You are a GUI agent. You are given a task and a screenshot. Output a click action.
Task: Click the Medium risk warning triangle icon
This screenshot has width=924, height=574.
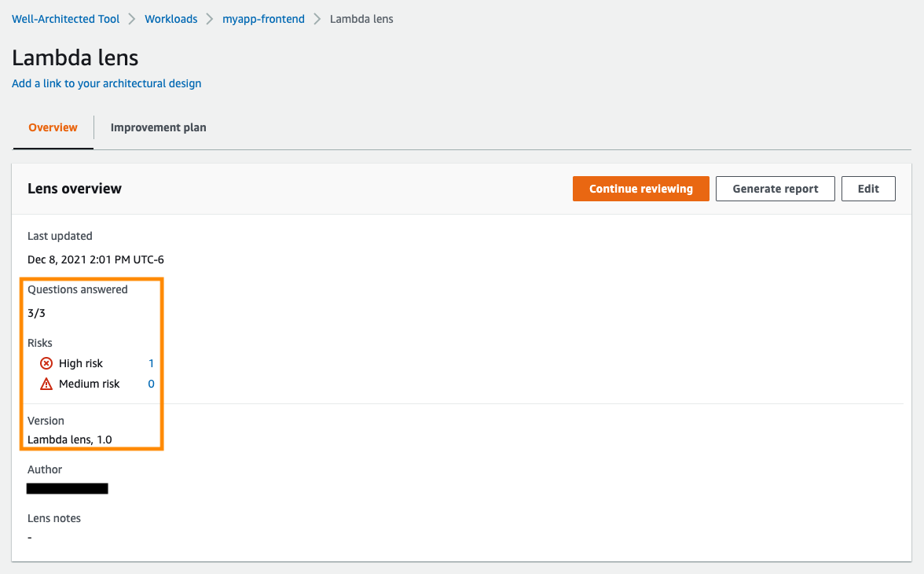coord(46,384)
